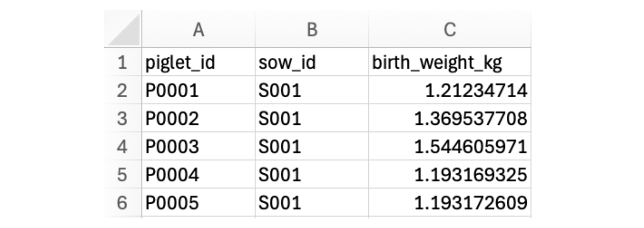The width and height of the screenshot is (644, 228).
Task: Select cell containing P0001
Action: (198, 90)
